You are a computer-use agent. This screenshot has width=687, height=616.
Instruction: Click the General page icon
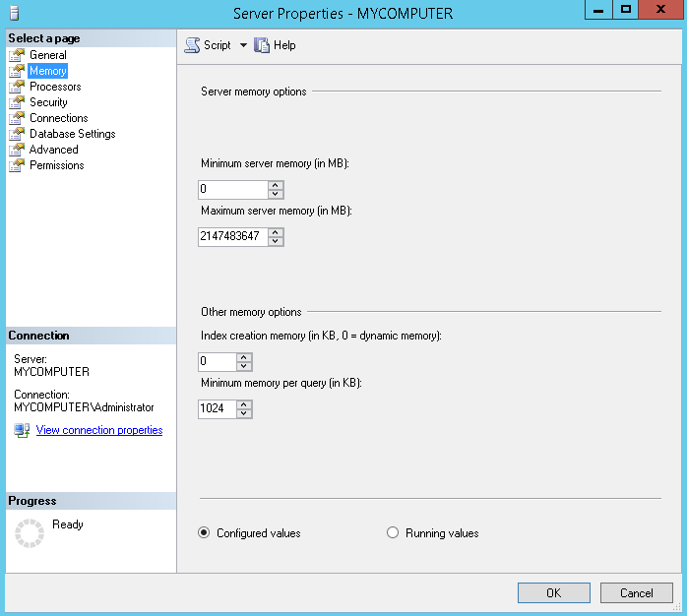tap(17, 55)
